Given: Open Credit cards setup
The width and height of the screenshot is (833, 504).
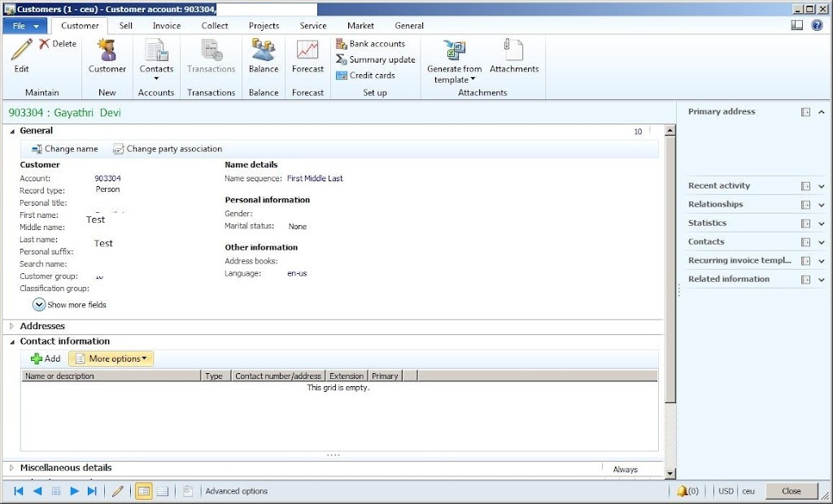Looking at the screenshot, I should 365,76.
